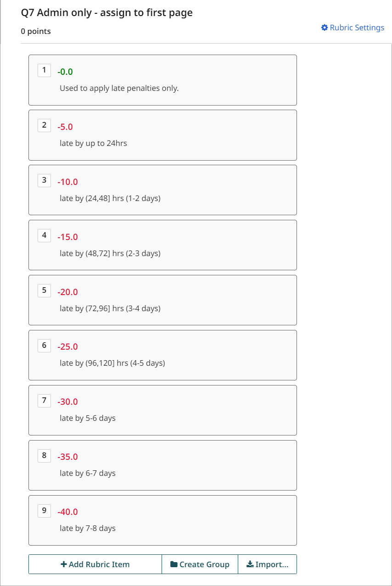
Task: Click the -0.0 point value
Action: (65, 72)
